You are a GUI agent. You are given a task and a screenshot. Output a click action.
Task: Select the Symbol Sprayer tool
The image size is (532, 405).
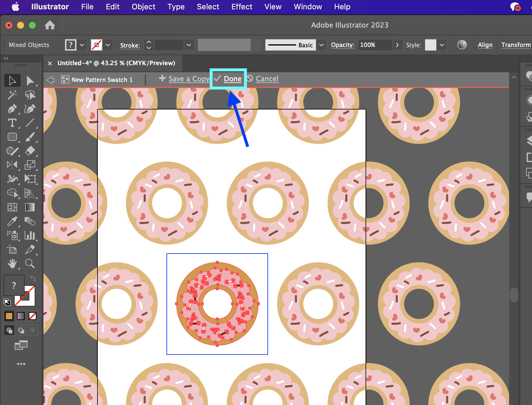[12, 235]
